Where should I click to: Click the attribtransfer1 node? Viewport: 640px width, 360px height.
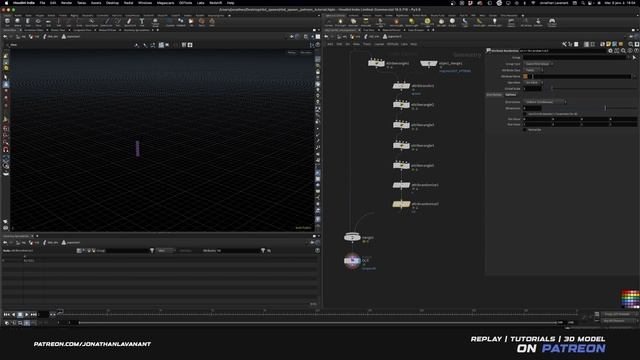[401, 86]
